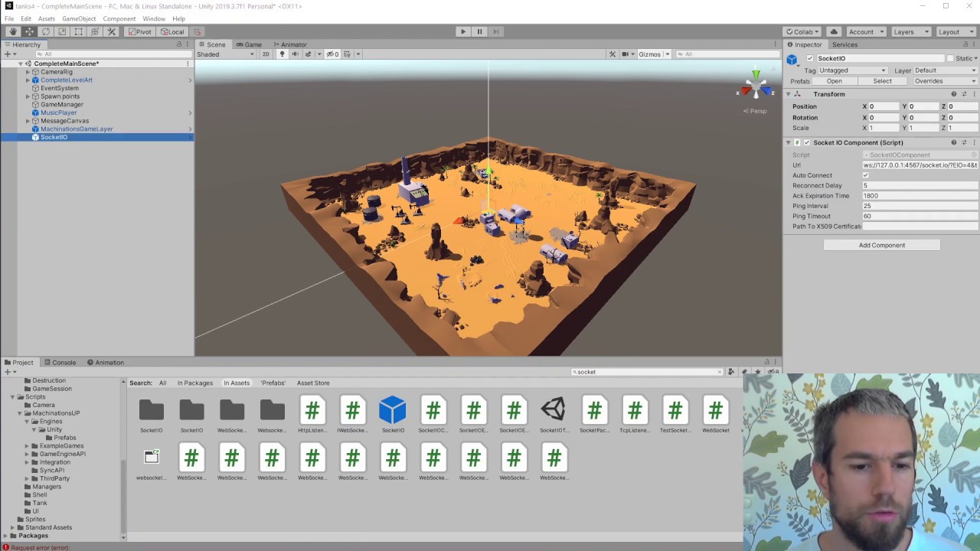The image size is (980, 551).
Task: Click the scene orientation gizmo
Action: click(x=756, y=86)
